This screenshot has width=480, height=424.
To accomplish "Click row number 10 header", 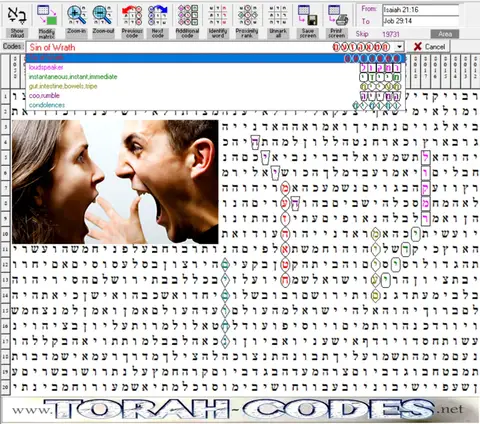I will click(x=5, y=234).
